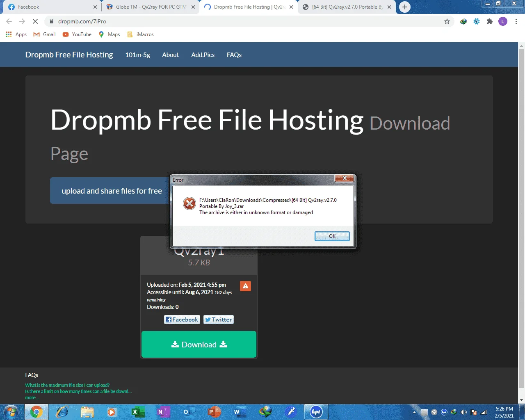Image resolution: width=525 pixels, height=420 pixels.
Task: Click OK in the Error dialog
Action: coord(332,236)
